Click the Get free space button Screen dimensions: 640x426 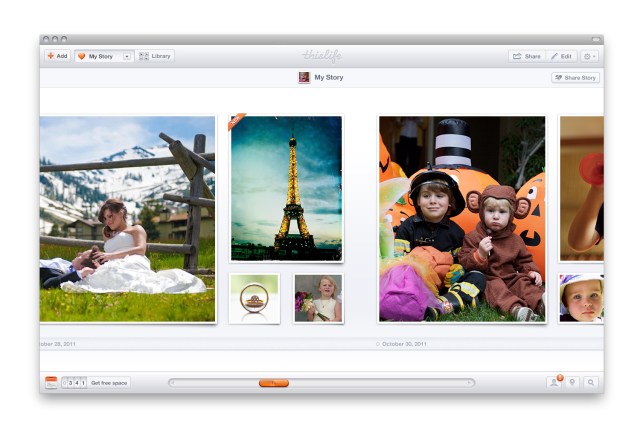pyautogui.click(x=109, y=383)
